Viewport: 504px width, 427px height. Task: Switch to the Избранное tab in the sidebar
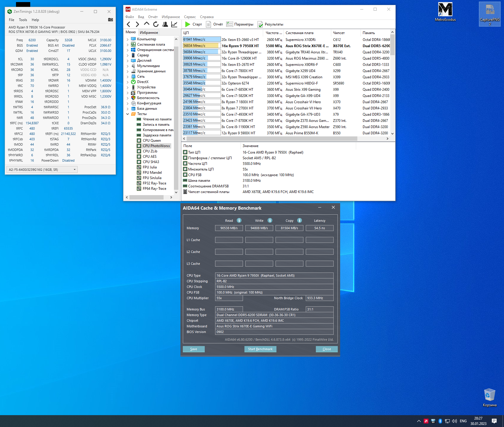(149, 33)
